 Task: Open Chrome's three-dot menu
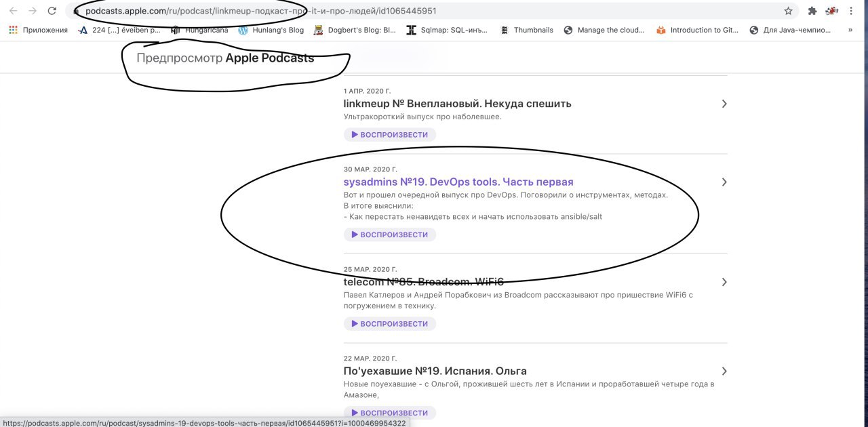tap(851, 11)
